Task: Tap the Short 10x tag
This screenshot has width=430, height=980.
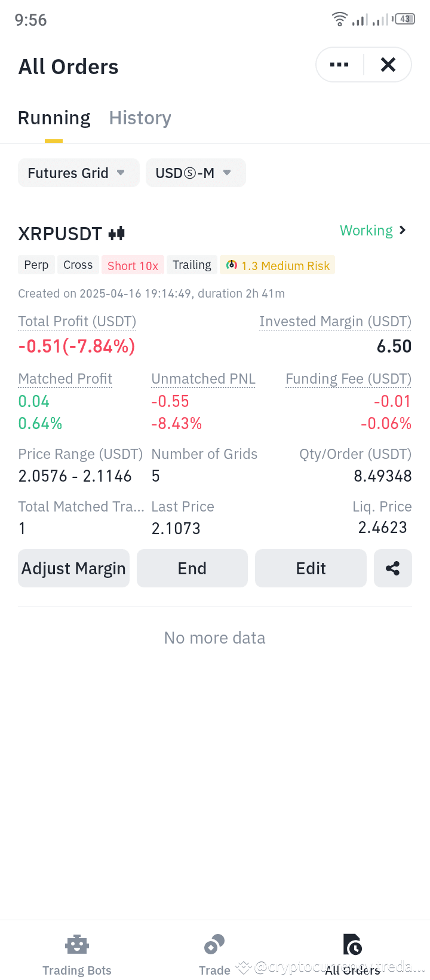Action: pyautogui.click(x=133, y=265)
